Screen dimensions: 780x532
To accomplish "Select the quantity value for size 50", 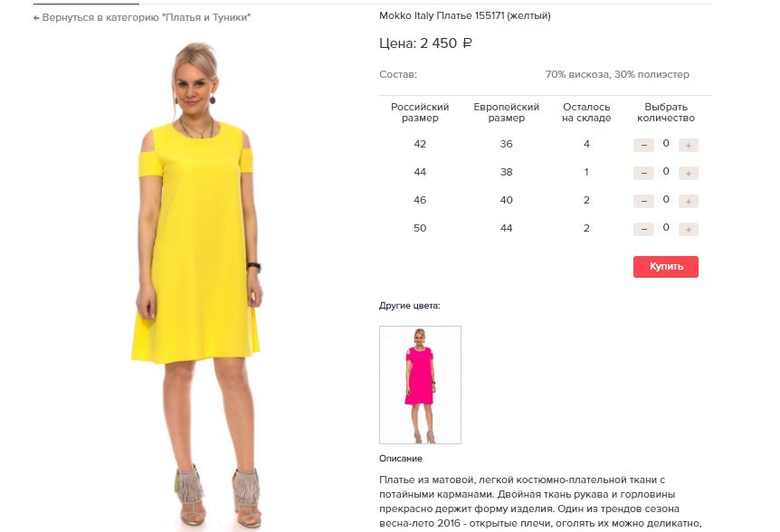I will (x=666, y=228).
